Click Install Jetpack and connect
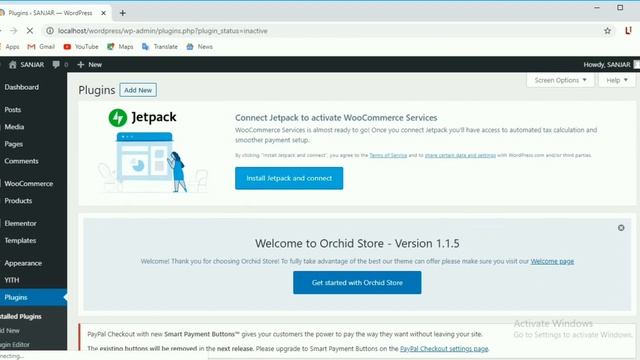640x360 pixels. (x=289, y=178)
